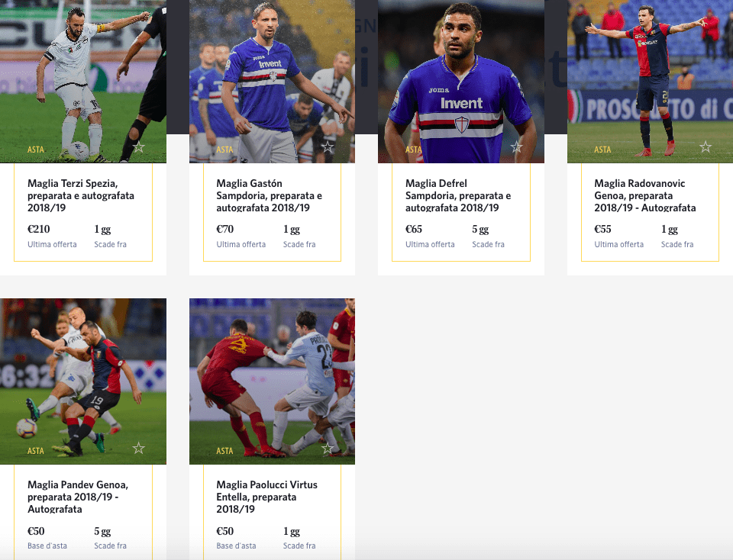This screenshot has width=733, height=560.
Task: Click the €210 last offer price
Action: click(x=38, y=229)
